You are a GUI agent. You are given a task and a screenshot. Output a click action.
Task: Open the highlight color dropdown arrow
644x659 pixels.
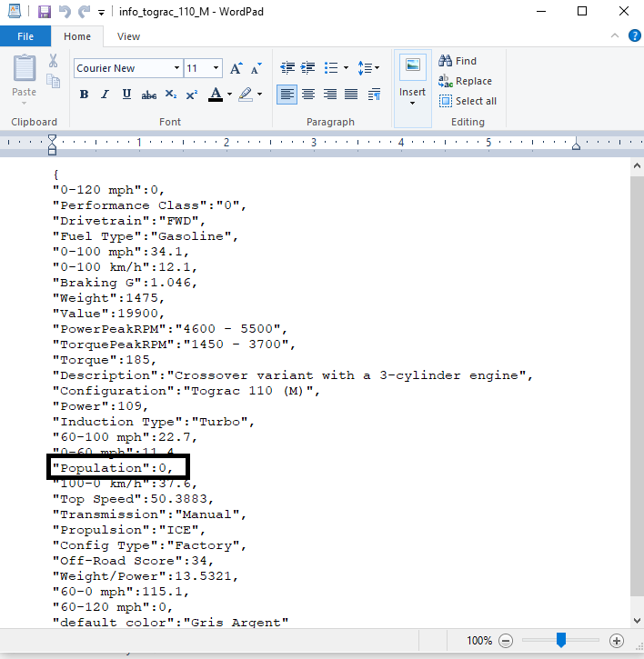pos(259,95)
